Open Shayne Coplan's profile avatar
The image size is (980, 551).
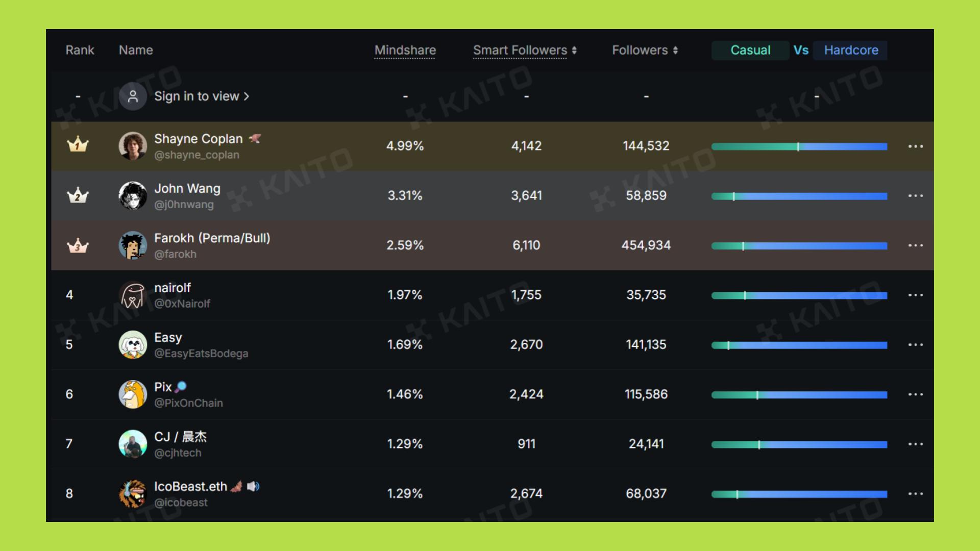[x=133, y=146]
